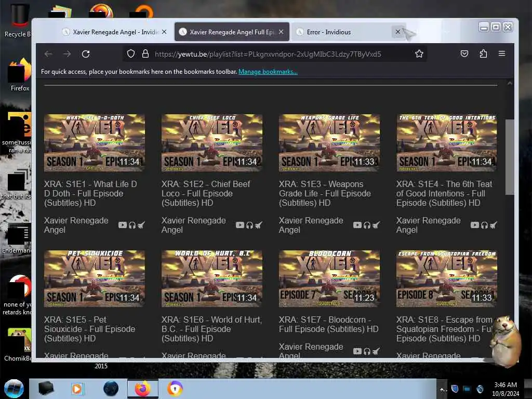
Task: Open the media player taskbar icon
Action: 77,389
